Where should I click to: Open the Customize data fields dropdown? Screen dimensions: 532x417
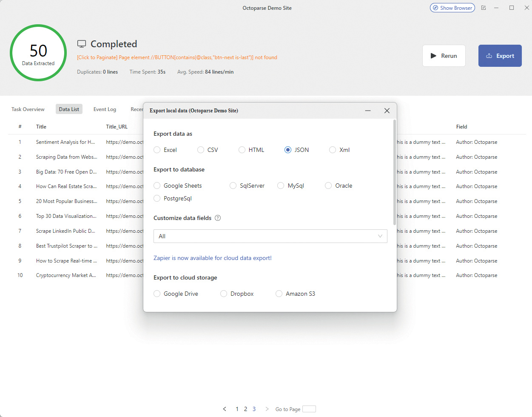[270, 236]
